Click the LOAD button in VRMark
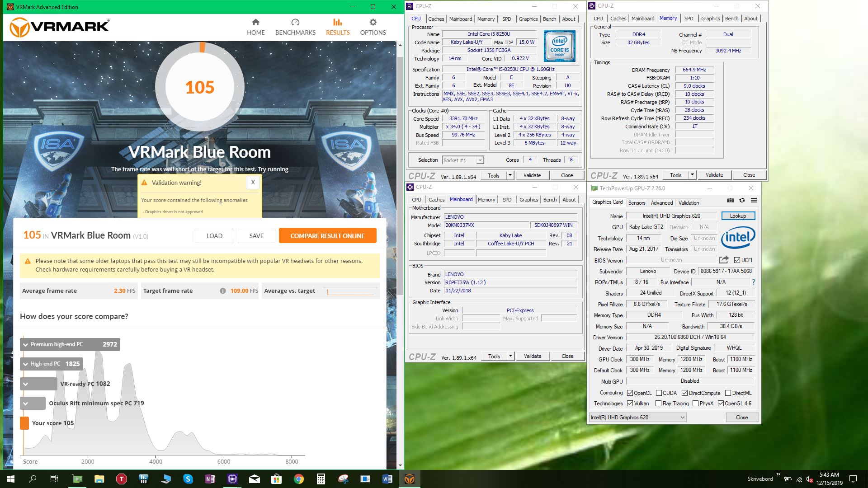Image resolution: width=868 pixels, height=488 pixels. (214, 236)
